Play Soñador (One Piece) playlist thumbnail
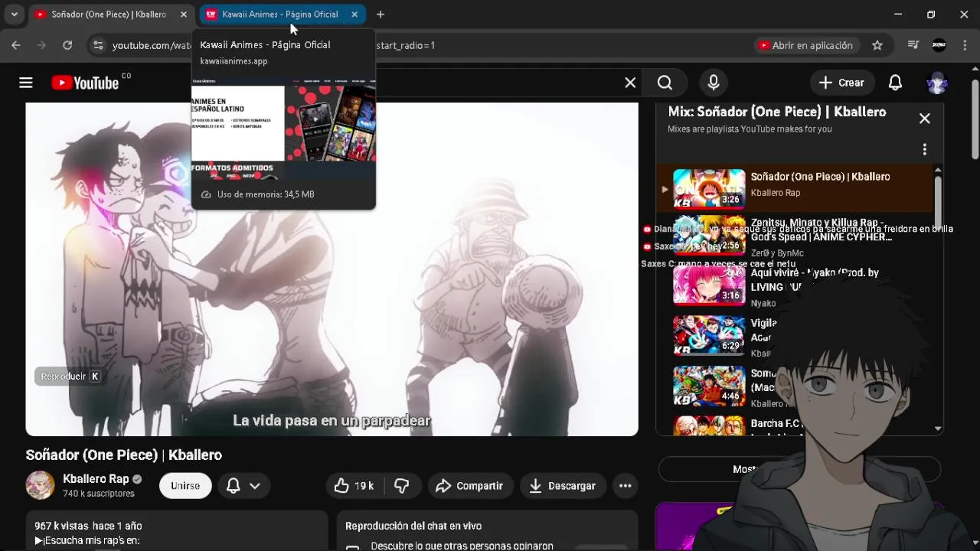The height and width of the screenshot is (551, 980). point(709,188)
